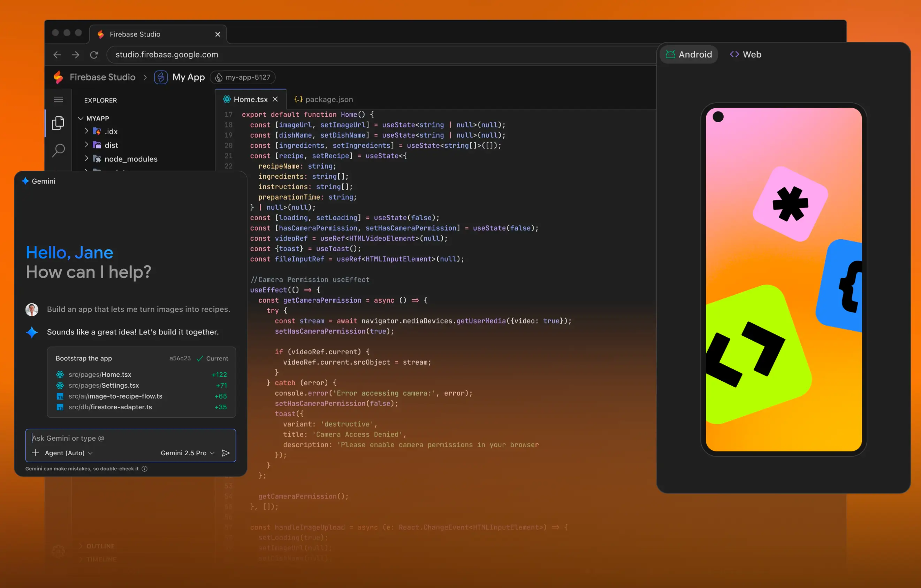Screen dimensions: 921x588
Task: Click the my-app-5127 project badge
Action: (243, 77)
